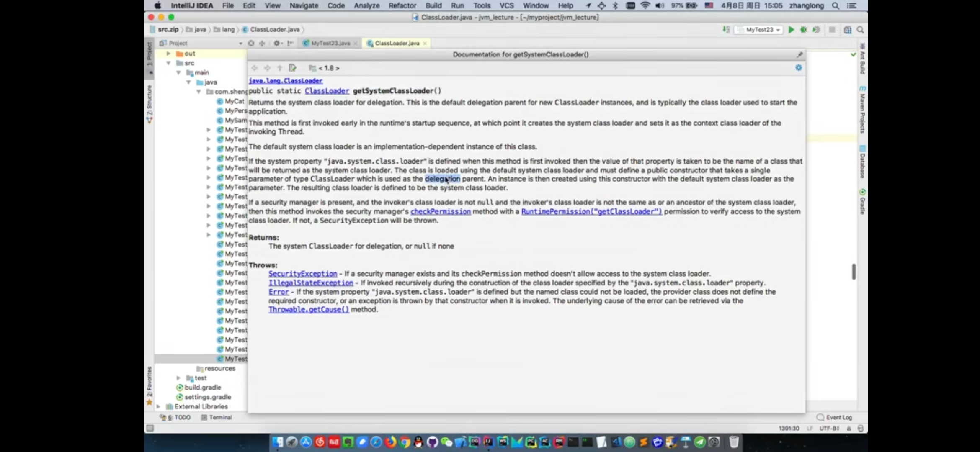980x452 pixels.
Task: Open the Refactor menu
Action: click(402, 5)
